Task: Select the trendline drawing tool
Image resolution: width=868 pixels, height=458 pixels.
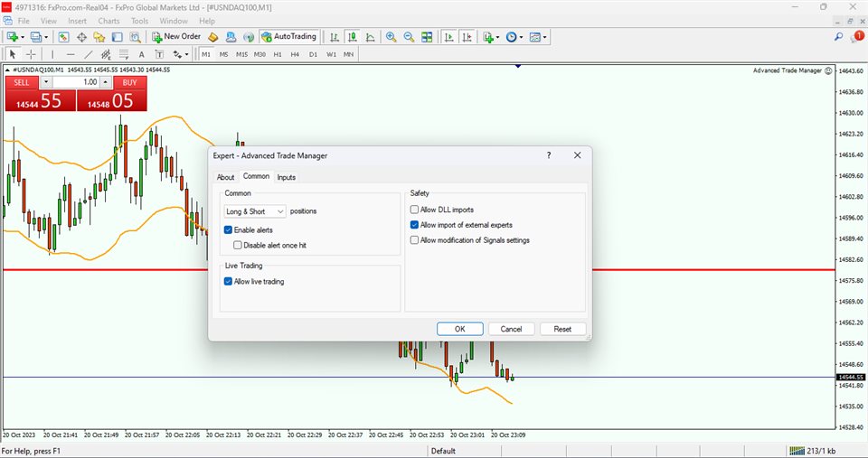Action: tap(88, 54)
